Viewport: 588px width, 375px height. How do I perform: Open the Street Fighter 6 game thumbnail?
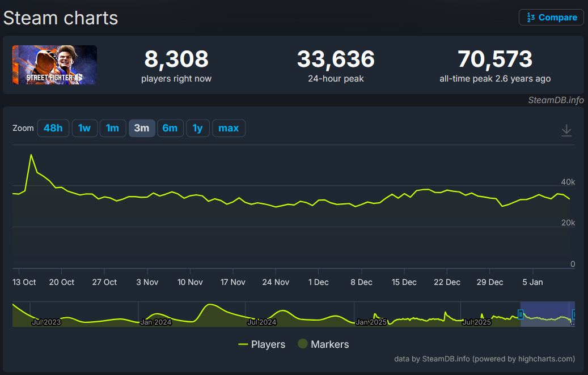coord(55,65)
